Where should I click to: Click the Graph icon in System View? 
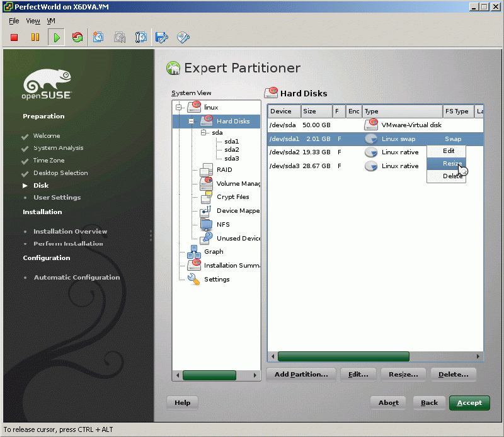click(194, 252)
